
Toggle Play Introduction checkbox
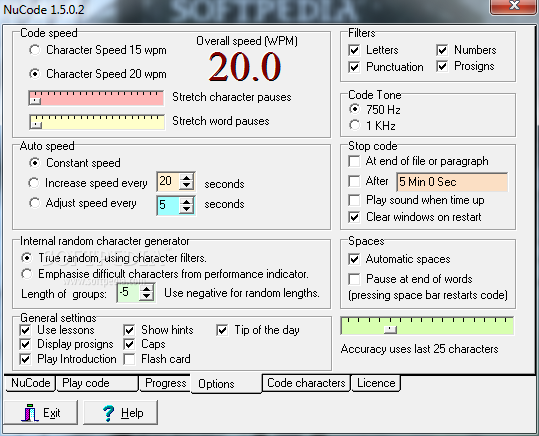pyautogui.click(x=25, y=359)
